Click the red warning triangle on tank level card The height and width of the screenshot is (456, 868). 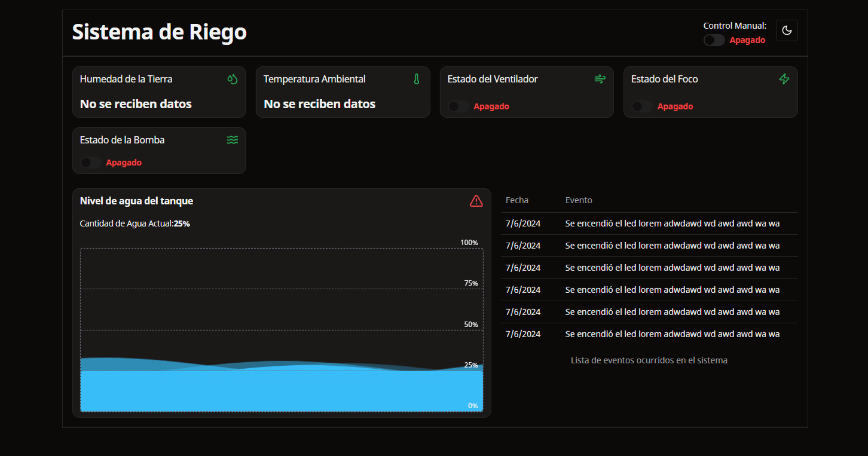[x=476, y=201]
